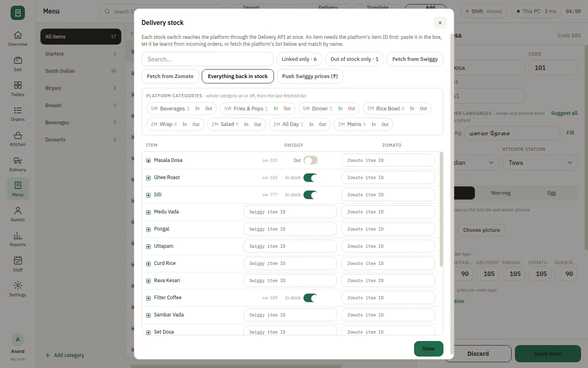Click Masala Dosa Zomato item ID field
Viewport: 588px width, 368px height.
coord(388,160)
